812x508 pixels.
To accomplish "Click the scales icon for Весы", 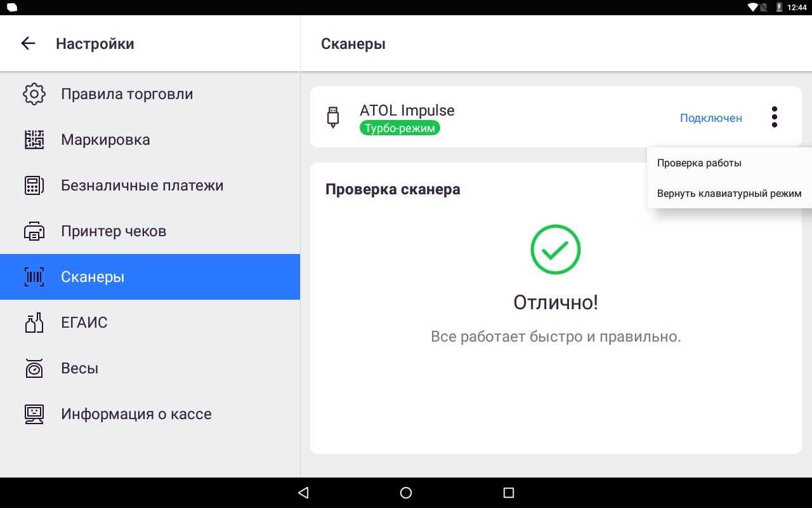I will (34, 368).
